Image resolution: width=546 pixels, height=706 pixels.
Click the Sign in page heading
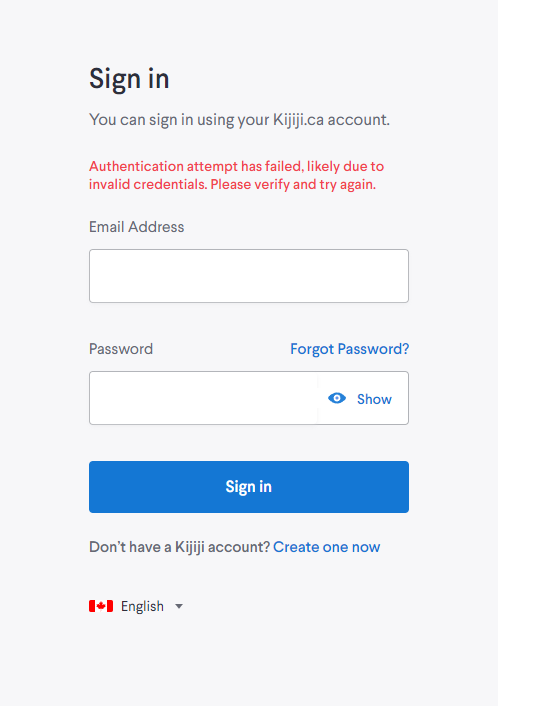click(x=129, y=78)
